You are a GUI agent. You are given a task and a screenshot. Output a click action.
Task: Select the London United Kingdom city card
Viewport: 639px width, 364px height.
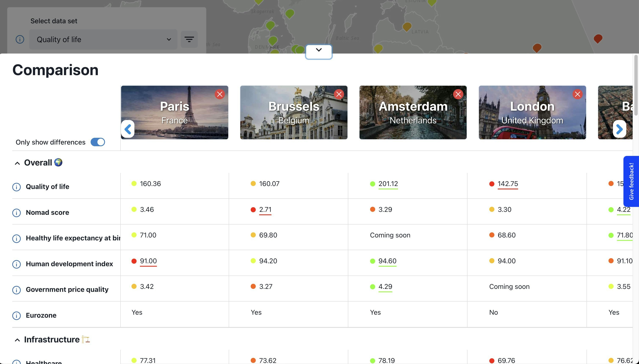[x=532, y=113]
